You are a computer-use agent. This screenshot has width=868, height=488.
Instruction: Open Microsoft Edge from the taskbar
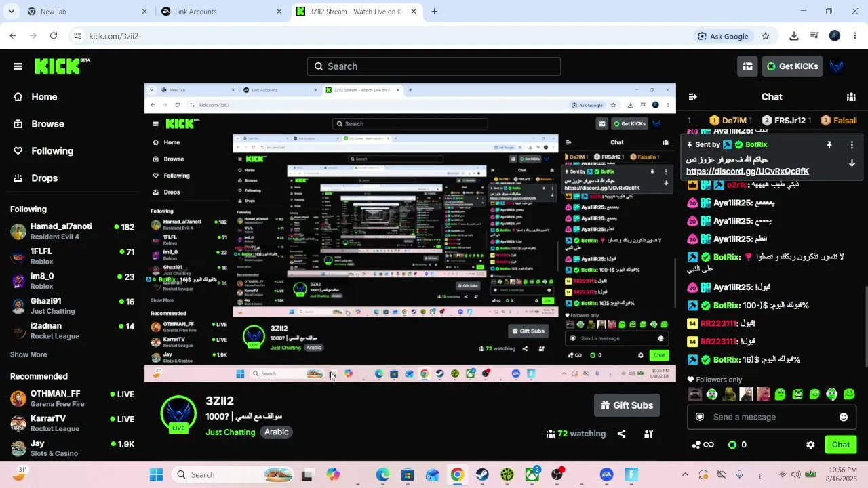[383, 475]
